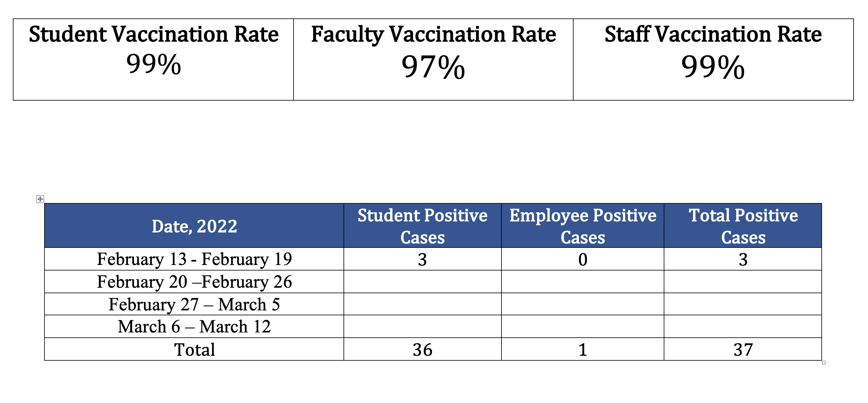Click the Employee Positive Cases column header
The width and height of the screenshot is (868, 403).
coord(582,226)
